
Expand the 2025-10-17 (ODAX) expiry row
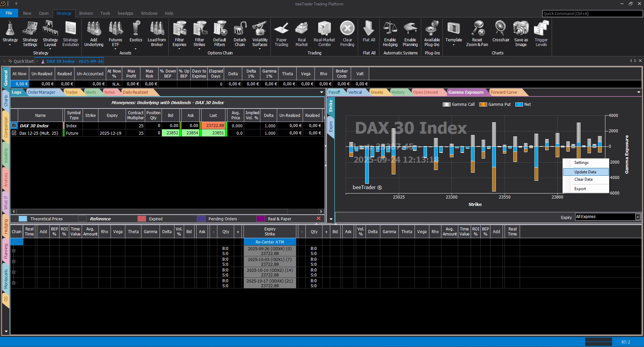click(14, 283)
